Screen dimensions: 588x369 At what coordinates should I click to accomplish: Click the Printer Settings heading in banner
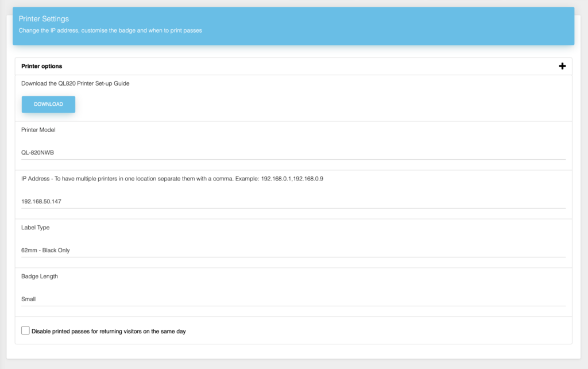pyautogui.click(x=44, y=19)
